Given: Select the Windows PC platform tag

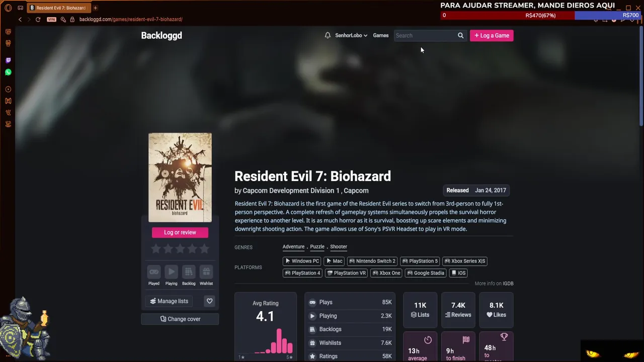Looking at the screenshot, I should (302, 261).
